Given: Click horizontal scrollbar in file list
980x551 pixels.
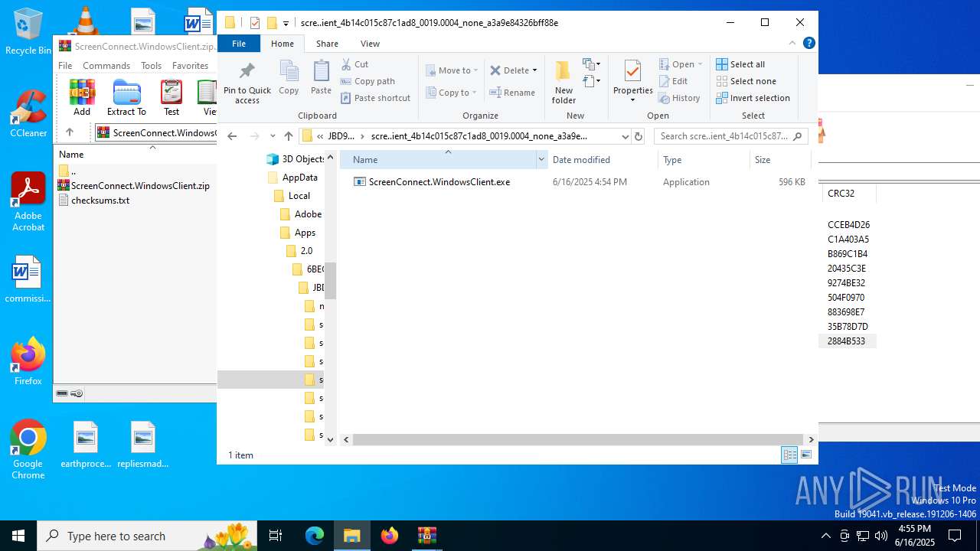Looking at the screenshot, I should pyautogui.click(x=578, y=440).
